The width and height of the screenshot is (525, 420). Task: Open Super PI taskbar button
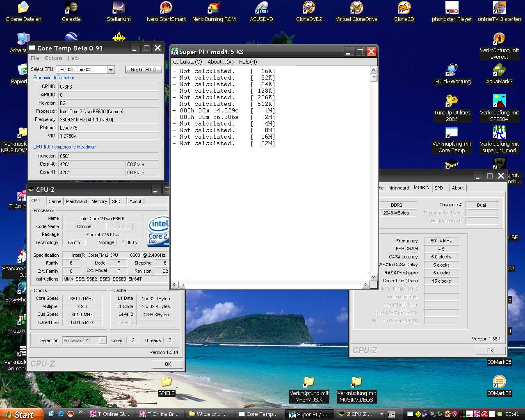pyautogui.click(x=310, y=414)
